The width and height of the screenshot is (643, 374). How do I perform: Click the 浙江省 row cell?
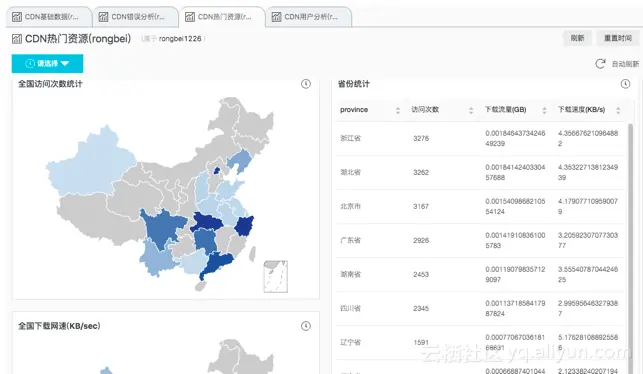point(350,138)
